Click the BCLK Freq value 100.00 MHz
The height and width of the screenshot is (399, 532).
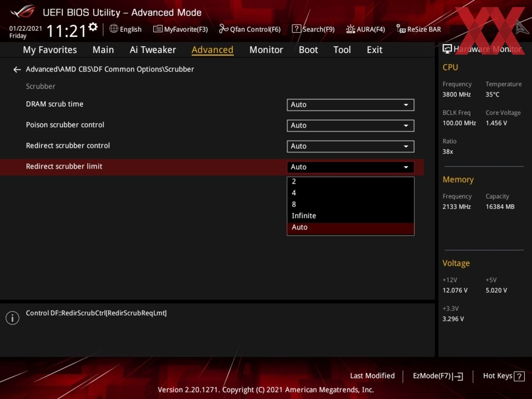459,123
